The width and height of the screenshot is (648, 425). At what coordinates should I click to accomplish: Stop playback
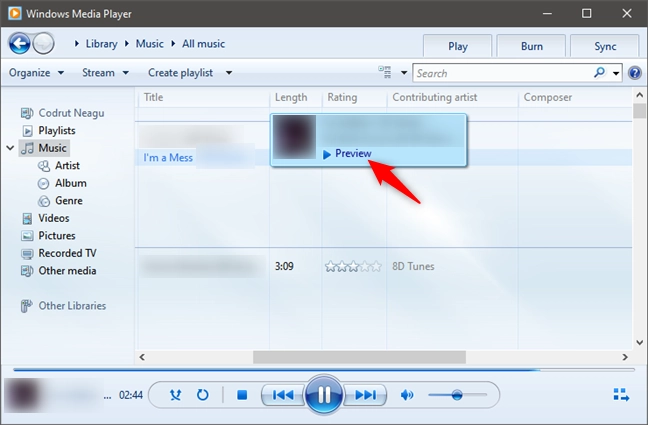pyautogui.click(x=242, y=395)
